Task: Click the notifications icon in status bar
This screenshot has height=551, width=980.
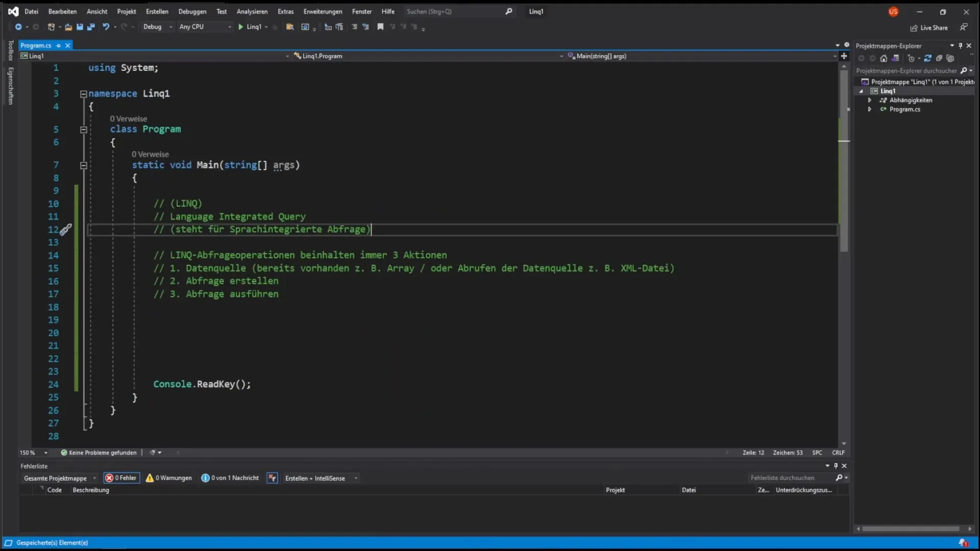Action: [x=963, y=543]
